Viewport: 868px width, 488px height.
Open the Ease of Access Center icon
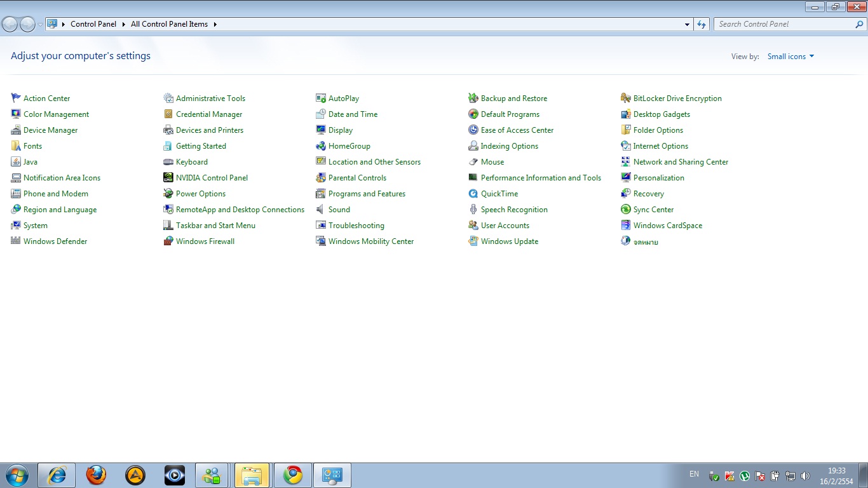pyautogui.click(x=473, y=130)
